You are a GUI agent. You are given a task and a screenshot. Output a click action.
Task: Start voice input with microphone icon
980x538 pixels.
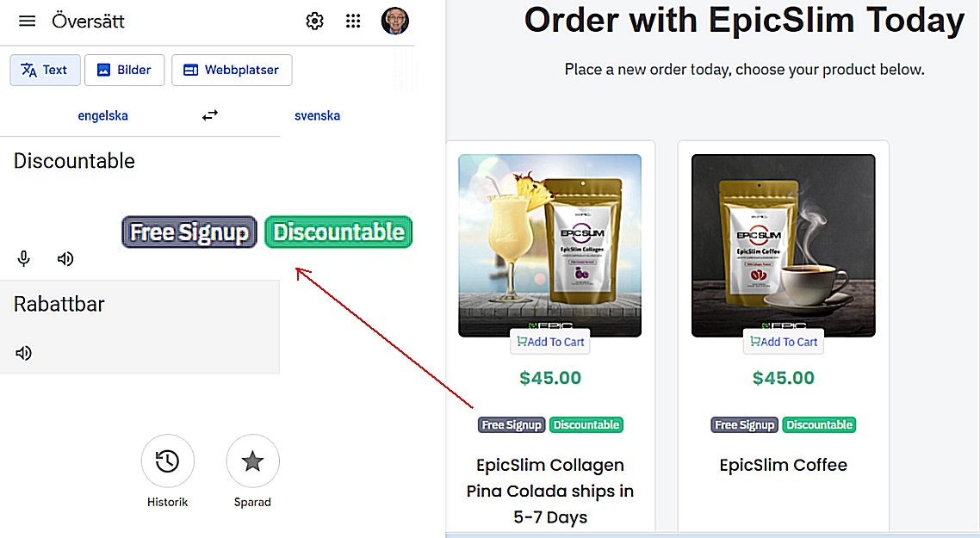pos(24,258)
